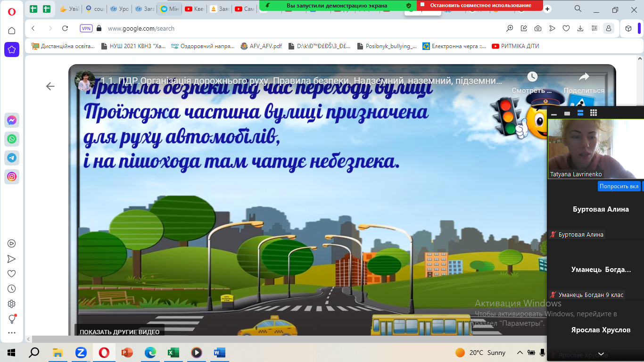
Task: Show hidden system tray icons chevron
Action: 520,353
